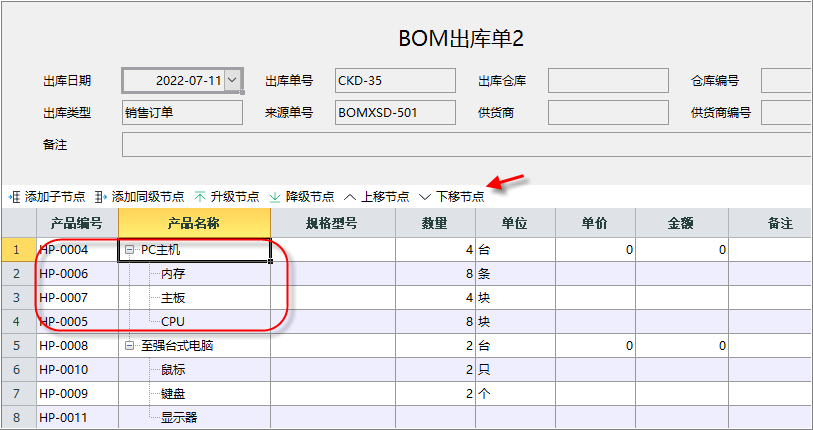
Task: Click the 2022-07-11 date value
Action: (189, 81)
